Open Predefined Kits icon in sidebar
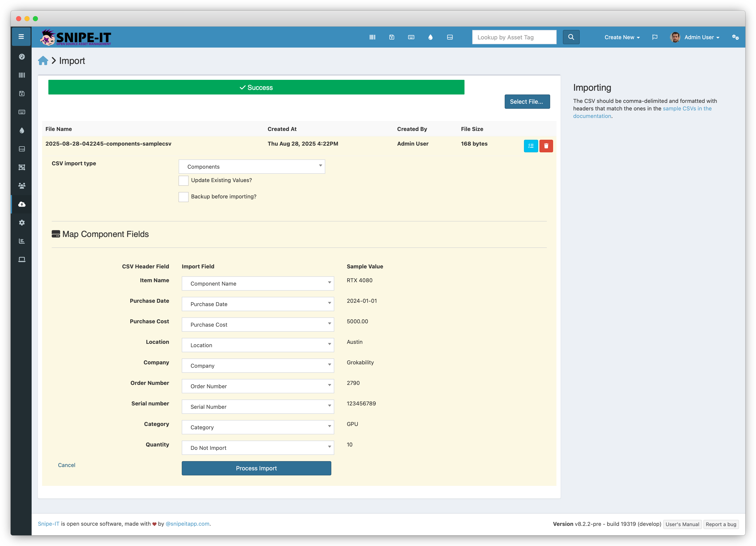 [x=22, y=167]
